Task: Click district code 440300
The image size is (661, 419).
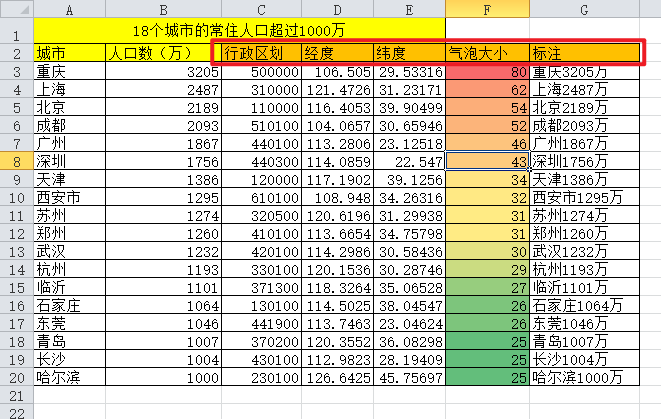Action: pyautogui.click(x=261, y=161)
